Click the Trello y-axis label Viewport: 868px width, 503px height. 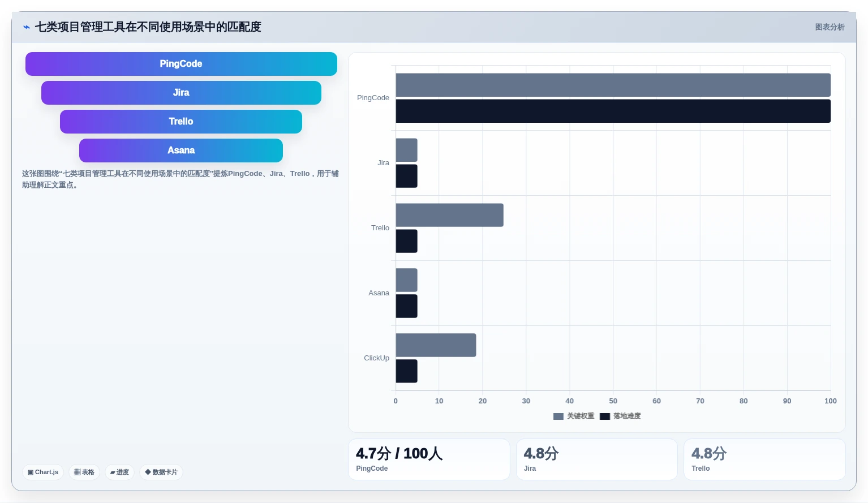point(380,228)
